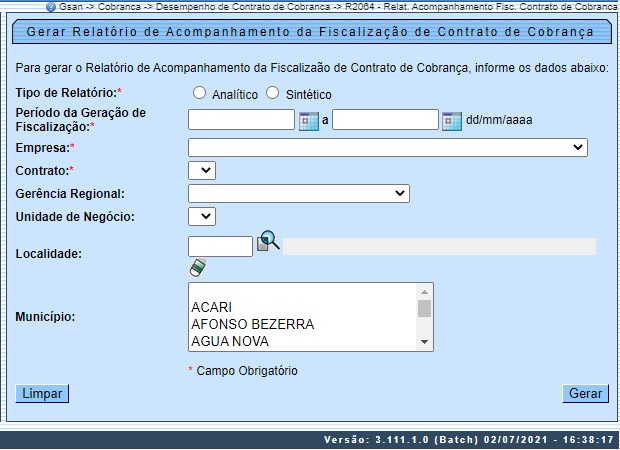Pick AGUA NOVA from the Município list

[229, 341]
